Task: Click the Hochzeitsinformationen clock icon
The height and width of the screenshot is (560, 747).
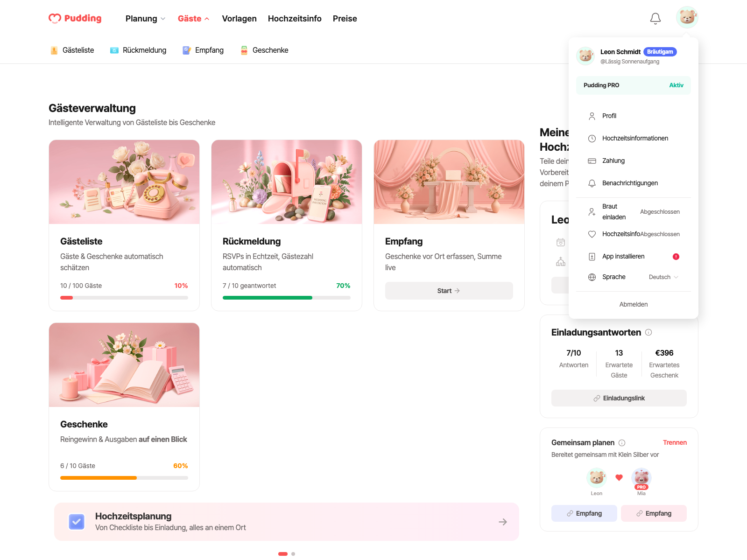Action: coord(592,138)
